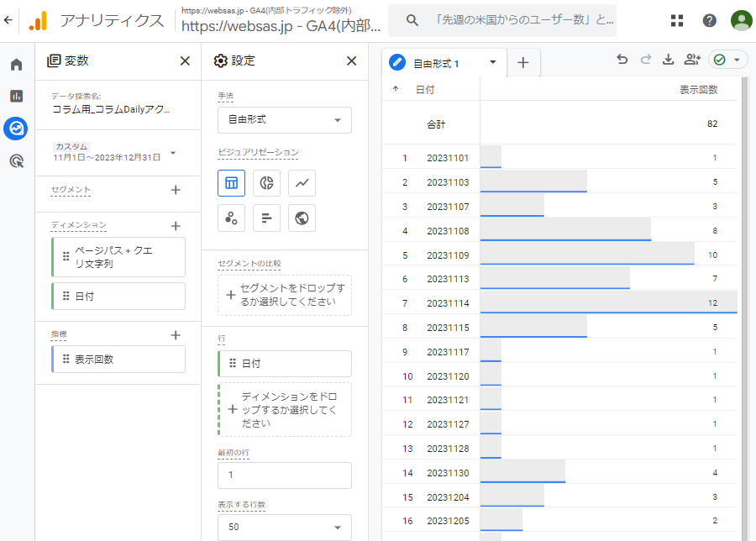The height and width of the screenshot is (541, 756).
Task: Click 表示回数 column header
Action: click(699, 90)
